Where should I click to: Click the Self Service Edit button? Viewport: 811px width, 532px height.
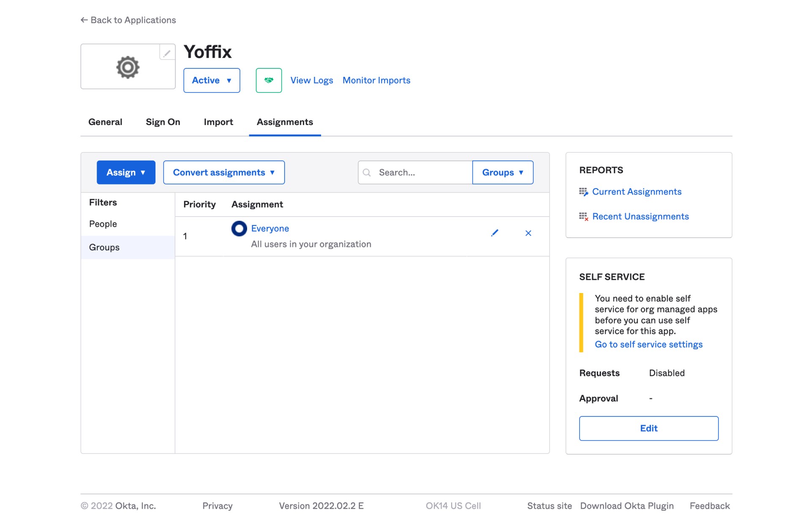[x=648, y=428]
